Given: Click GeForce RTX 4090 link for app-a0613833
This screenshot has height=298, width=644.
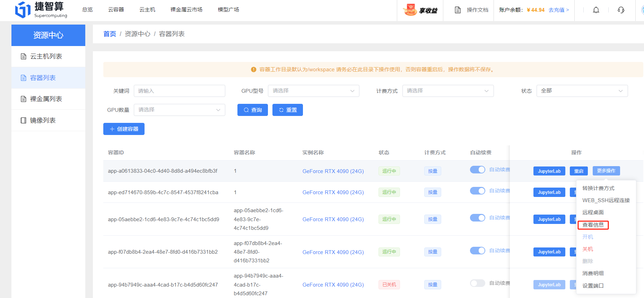Looking at the screenshot, I should 333,171.
